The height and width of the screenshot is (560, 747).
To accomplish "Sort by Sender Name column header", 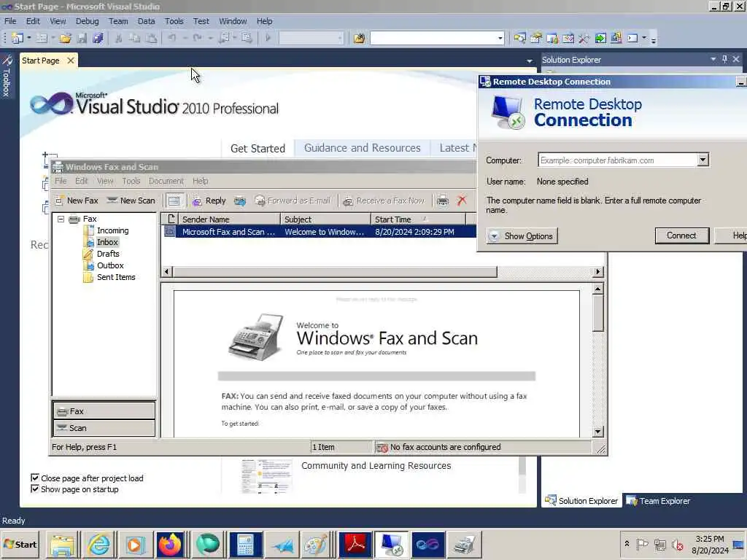I will 229,219.
